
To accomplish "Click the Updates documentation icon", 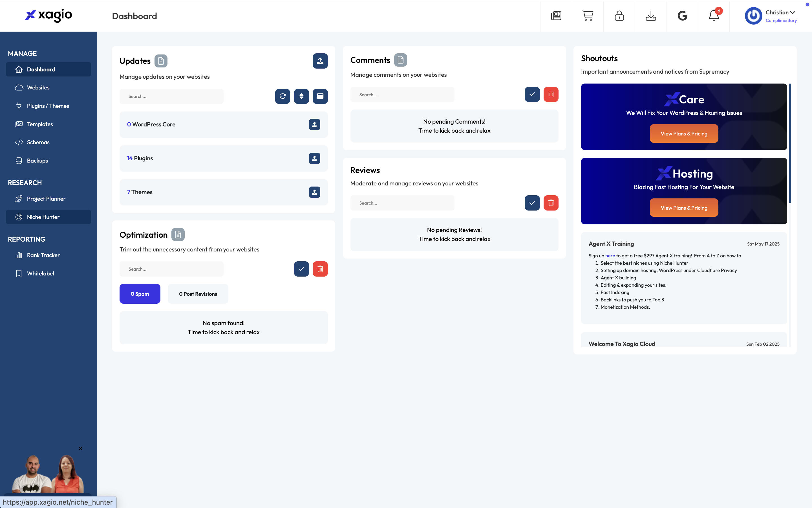I will click(x=161, y=61).
